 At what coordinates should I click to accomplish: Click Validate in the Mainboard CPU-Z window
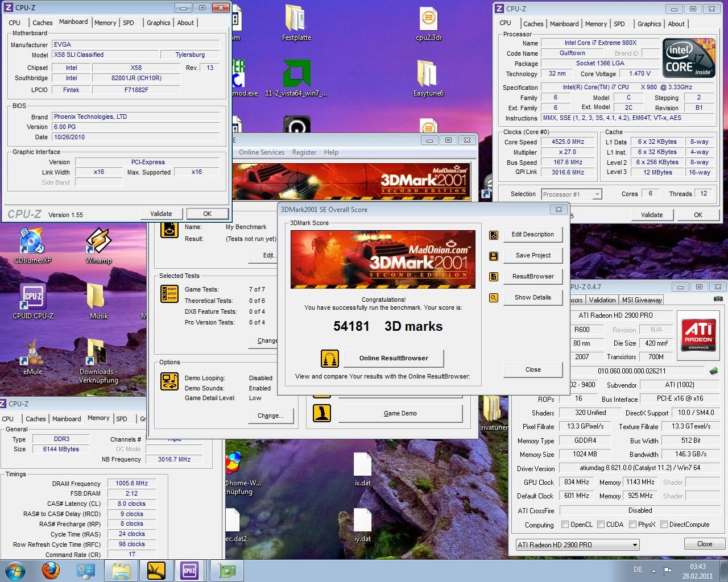pos(161,214)
